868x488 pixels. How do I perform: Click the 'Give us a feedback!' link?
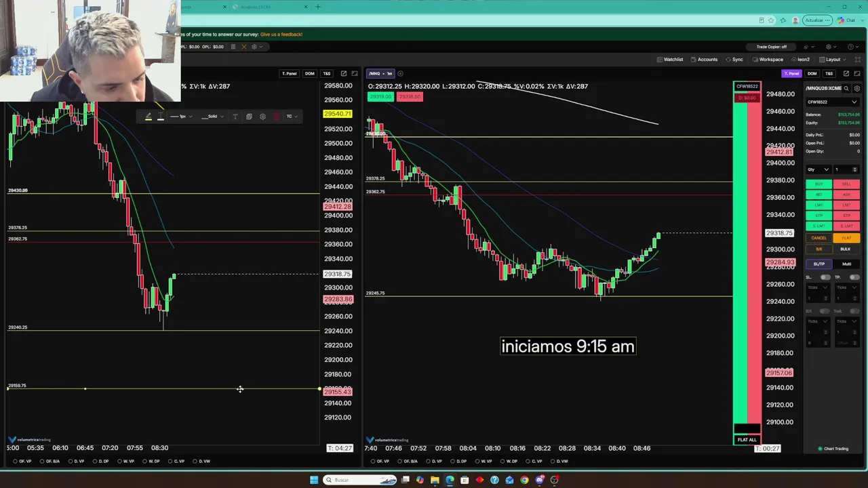click(x=281, y=34)
